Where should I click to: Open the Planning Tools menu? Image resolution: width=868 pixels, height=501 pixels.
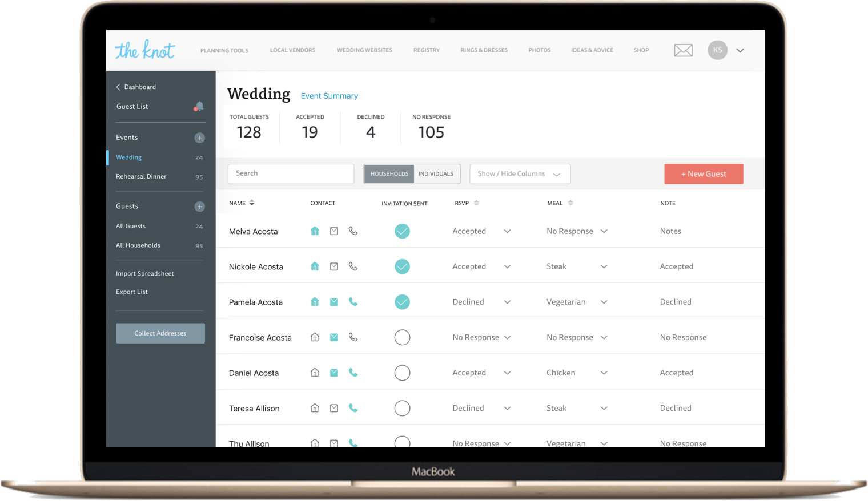[x=224, y=51]
